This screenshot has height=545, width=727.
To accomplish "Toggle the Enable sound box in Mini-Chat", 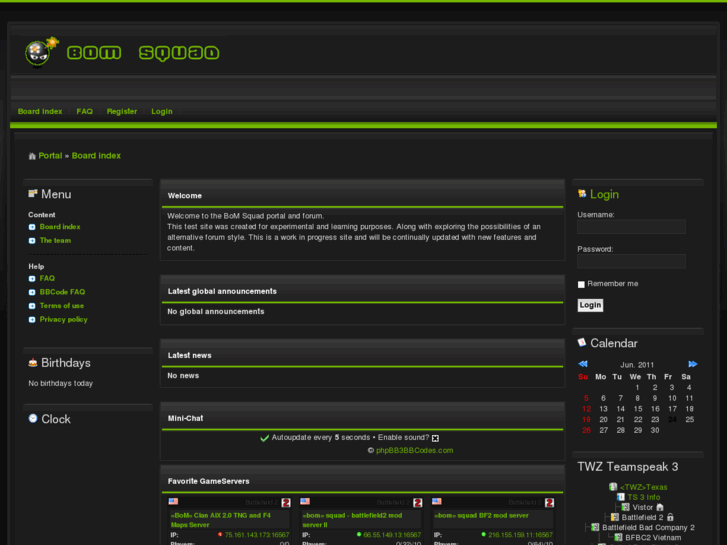I will pos(435,438).
